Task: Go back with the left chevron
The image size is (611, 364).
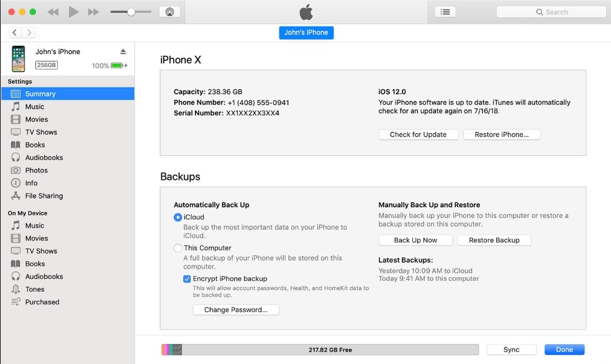Action: click(15, 32)
